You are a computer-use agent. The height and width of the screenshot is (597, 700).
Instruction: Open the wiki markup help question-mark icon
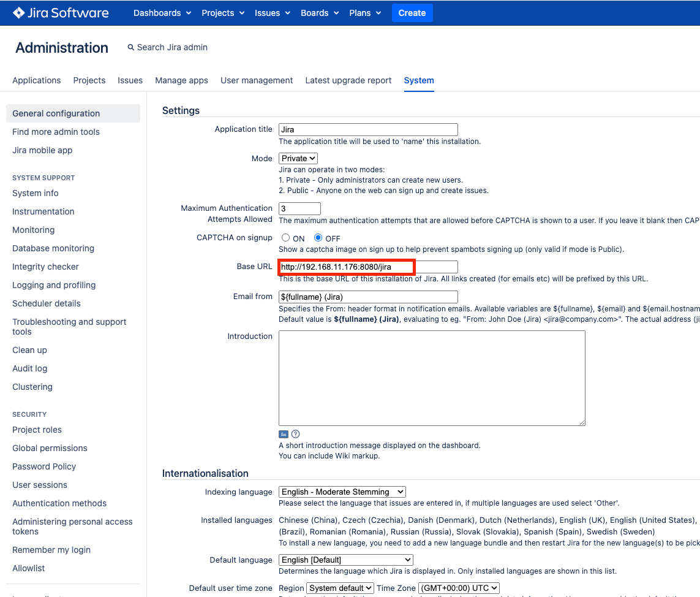pos(296,434)
